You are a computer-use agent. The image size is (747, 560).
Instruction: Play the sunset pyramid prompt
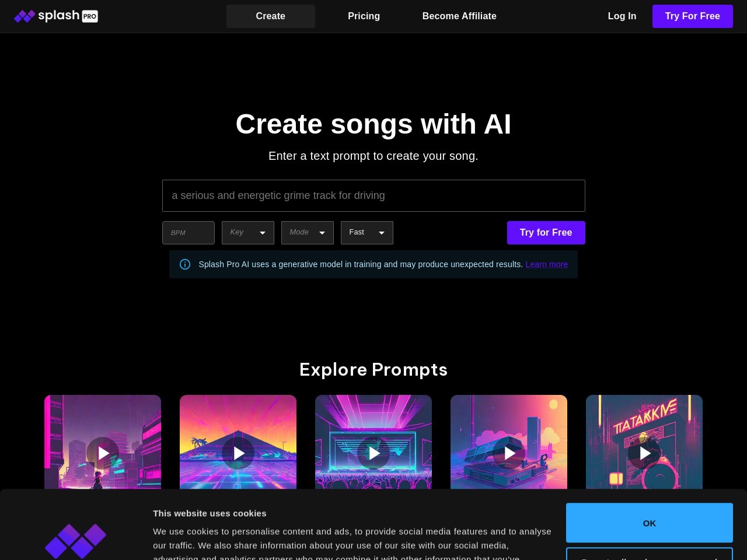(238, 453)
